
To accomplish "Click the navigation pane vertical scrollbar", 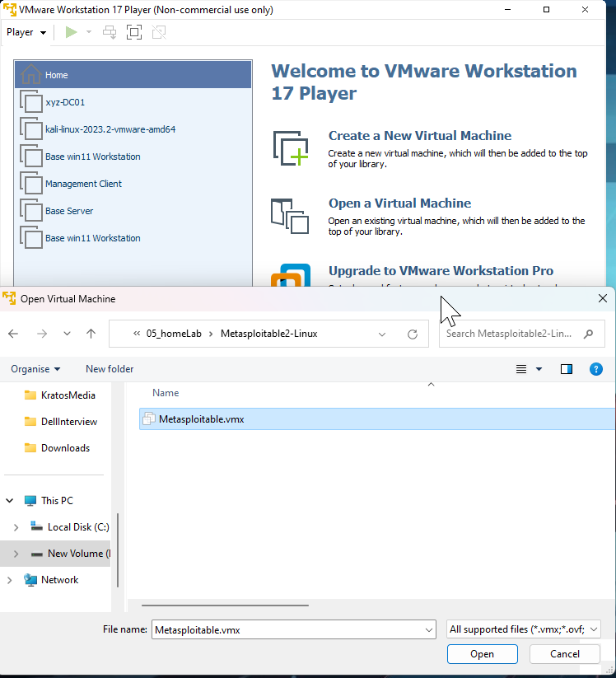I will coord(118,550).
